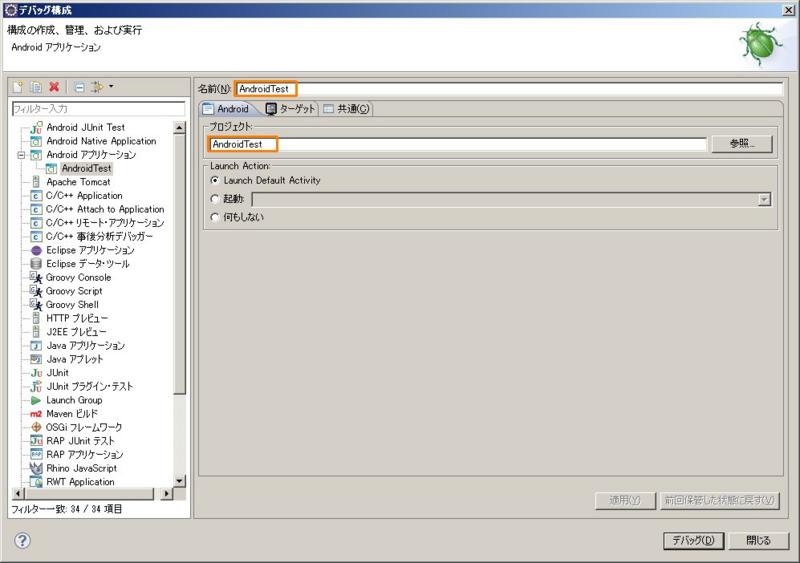Switch to the ターゲット tab
800x563 pixels.
[290, 109]
